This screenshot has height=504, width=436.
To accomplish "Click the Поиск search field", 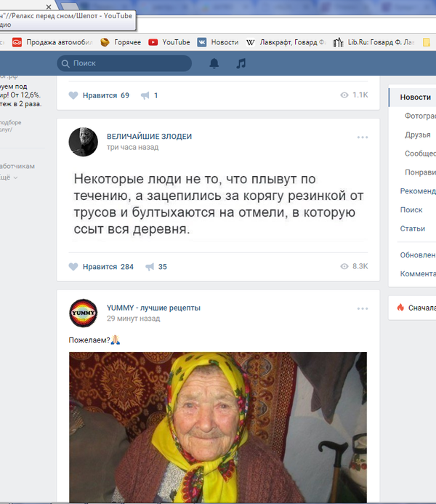I will click(127, 63).
